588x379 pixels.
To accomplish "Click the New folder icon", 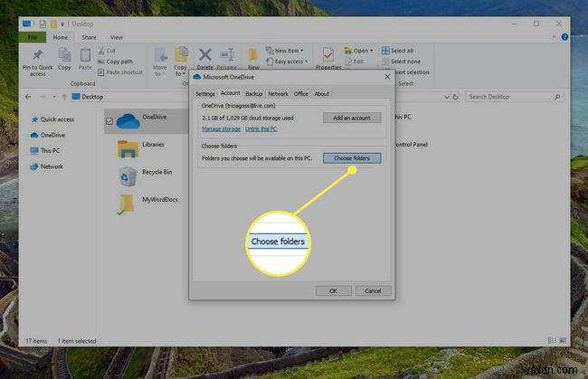I will pos(253,55).
